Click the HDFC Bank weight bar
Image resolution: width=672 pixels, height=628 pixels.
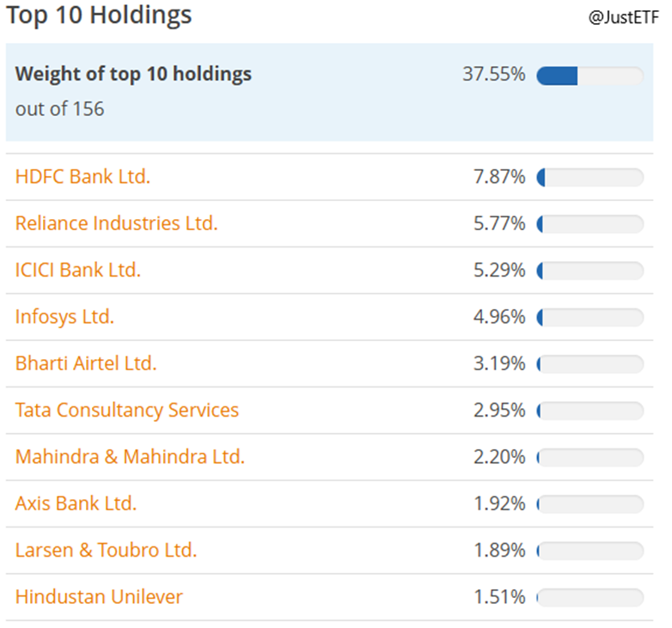click(x=590, y=178)
